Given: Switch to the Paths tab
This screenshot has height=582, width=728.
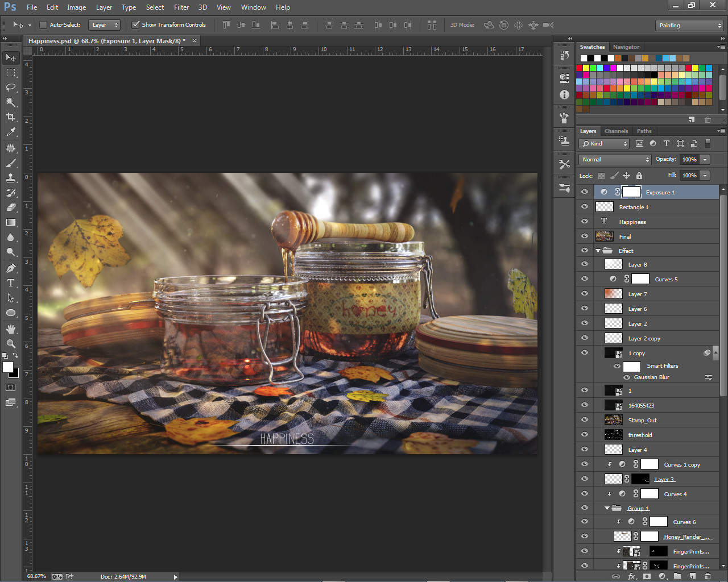Looking at the screenshot, I should tap(644, 131).
